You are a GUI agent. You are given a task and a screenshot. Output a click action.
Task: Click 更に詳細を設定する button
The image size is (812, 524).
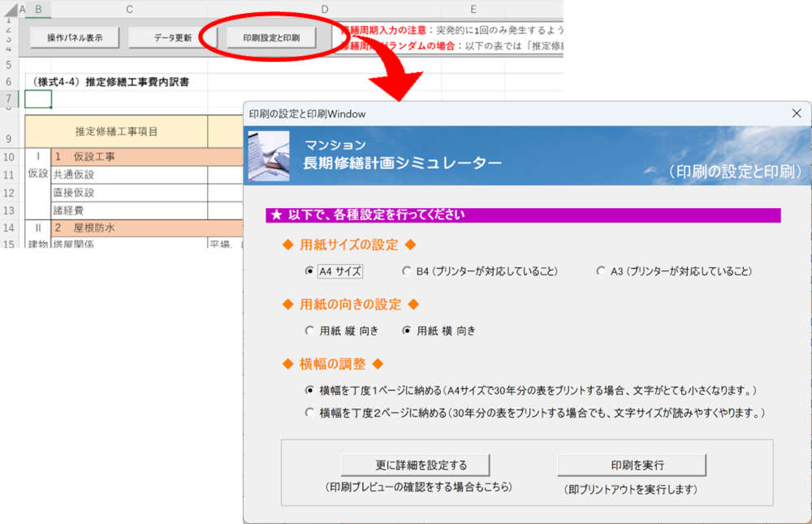(x=415, y=466)
